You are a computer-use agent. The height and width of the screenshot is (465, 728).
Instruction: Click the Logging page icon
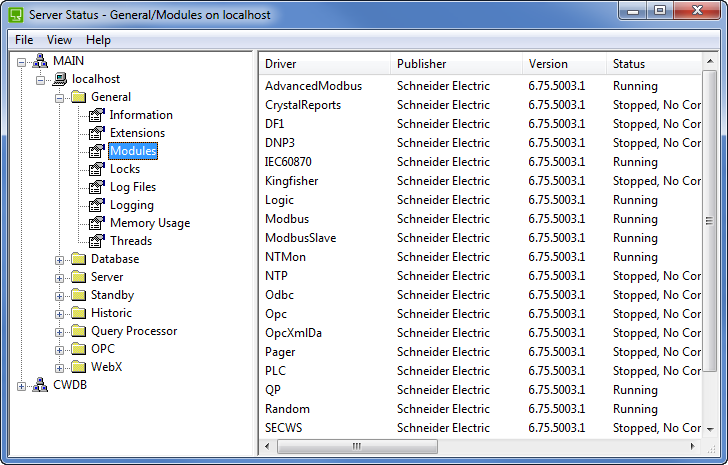[97, 205]
